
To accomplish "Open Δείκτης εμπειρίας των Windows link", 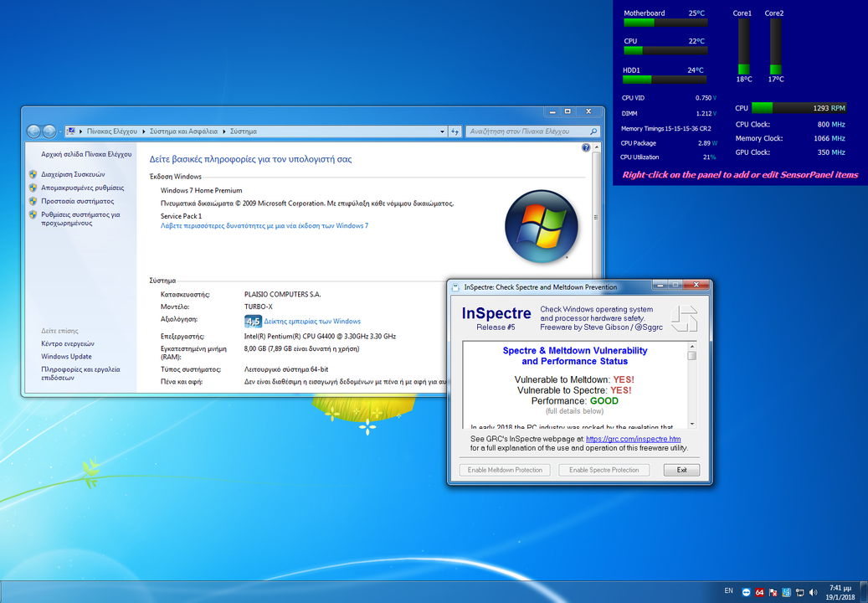I will tap(312, 321).
